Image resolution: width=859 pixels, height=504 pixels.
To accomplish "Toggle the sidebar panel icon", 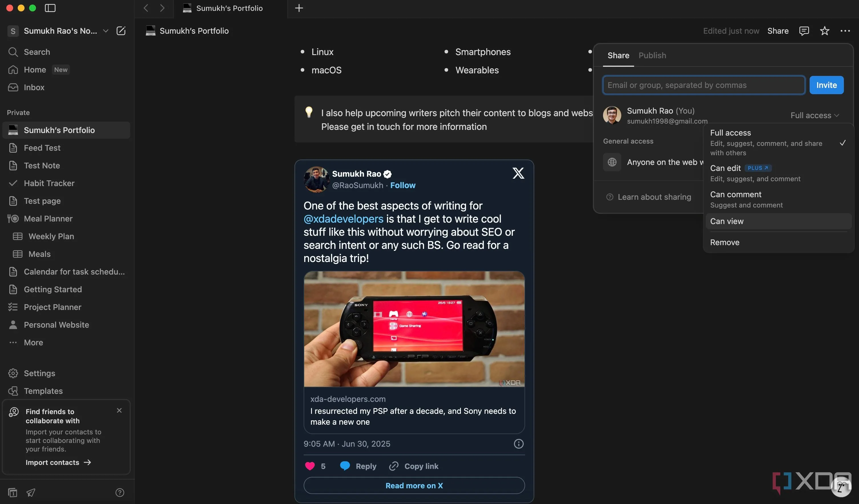I will click(50, 8).
